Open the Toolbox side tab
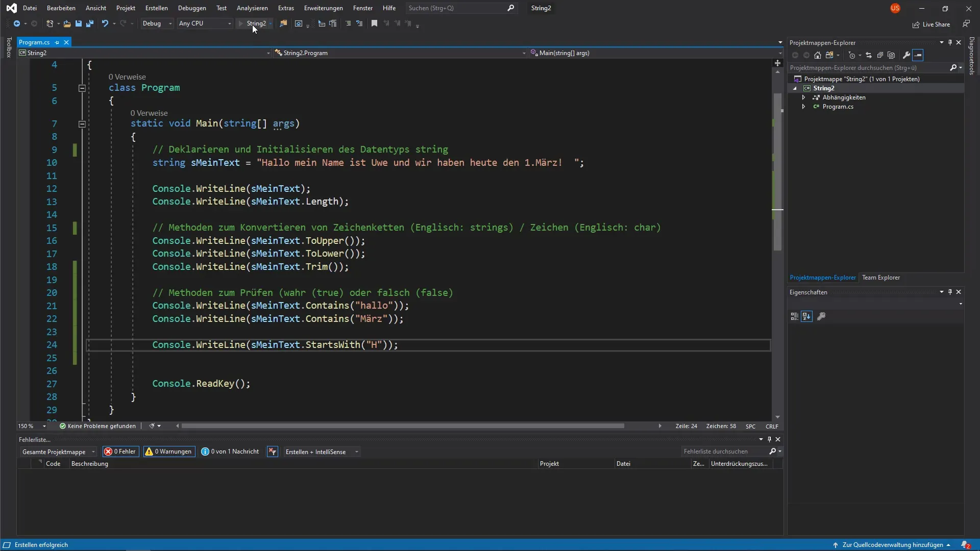This screenshot has width=980, height=551. coord(9,47)
